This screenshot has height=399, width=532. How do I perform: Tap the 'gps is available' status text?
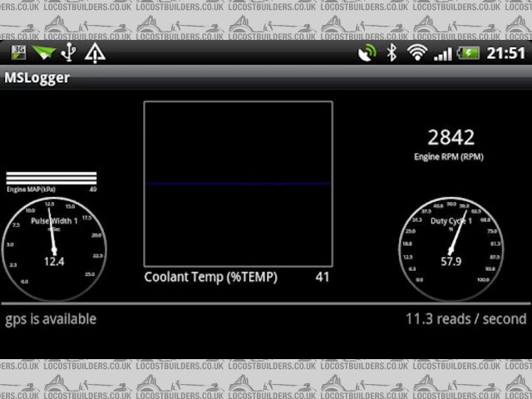[51, 319]
